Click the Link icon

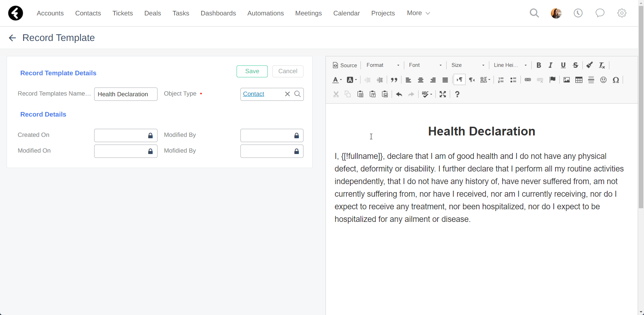click(528, 80)
